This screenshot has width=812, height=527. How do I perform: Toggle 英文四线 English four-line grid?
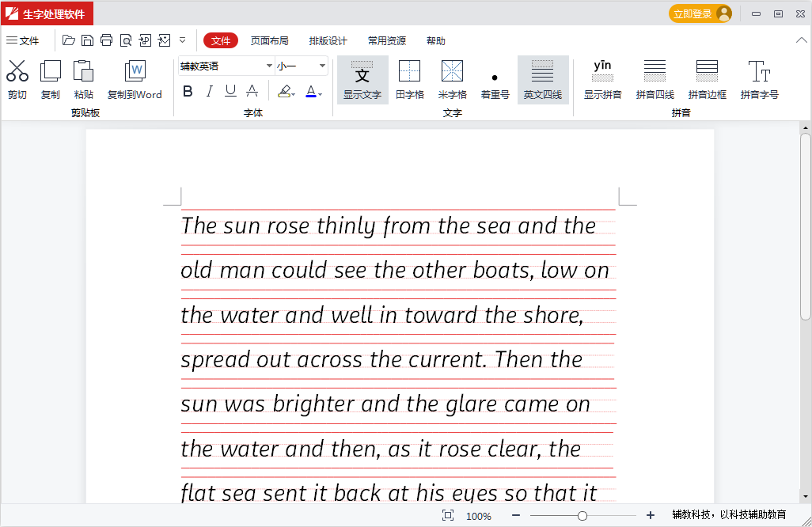click(543, 80)
